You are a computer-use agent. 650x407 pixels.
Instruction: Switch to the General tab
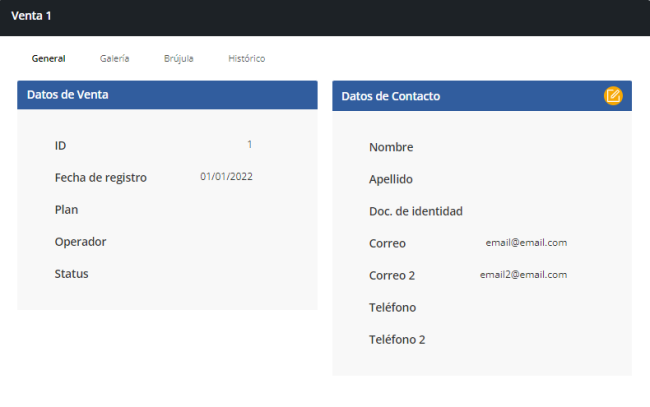(49, 58)
